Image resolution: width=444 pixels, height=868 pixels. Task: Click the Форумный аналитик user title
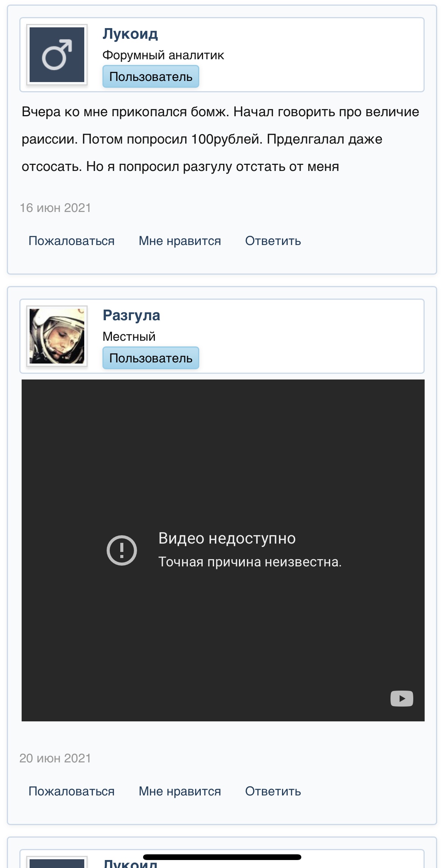click(163, 55)
